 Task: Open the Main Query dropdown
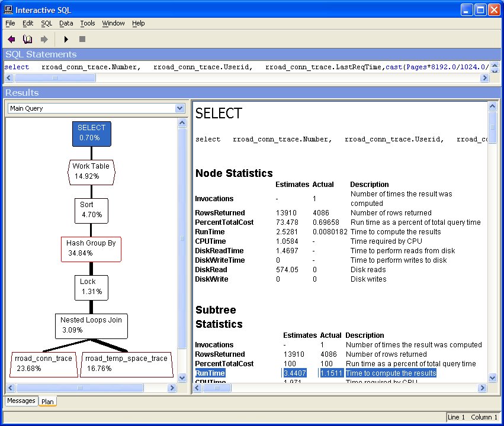click(179, 108)
